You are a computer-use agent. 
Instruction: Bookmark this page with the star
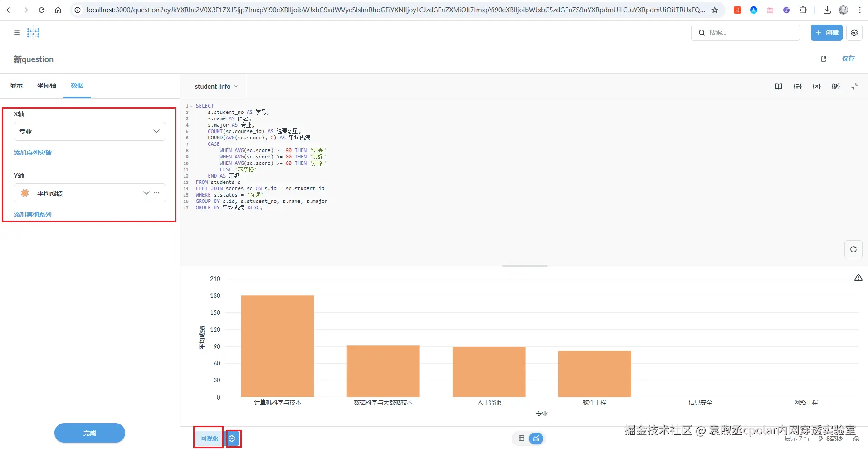pyautogui.click(x=715, y=10)
